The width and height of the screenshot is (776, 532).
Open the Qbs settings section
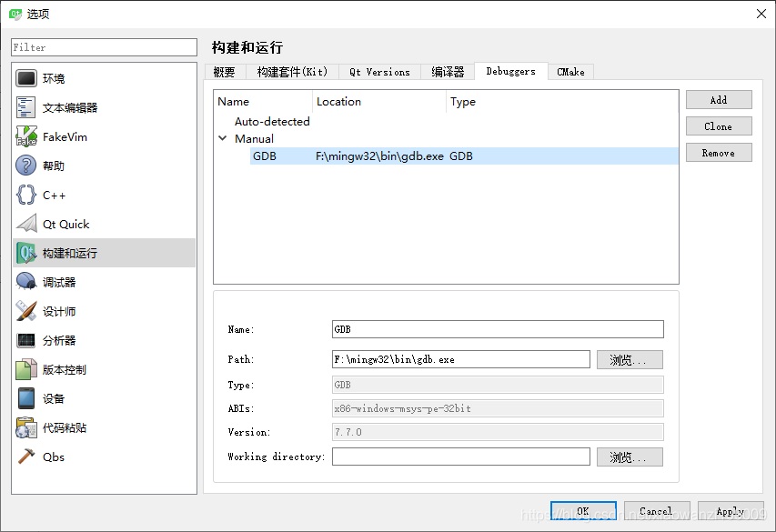pyautogui.click(x=52, y=456)
